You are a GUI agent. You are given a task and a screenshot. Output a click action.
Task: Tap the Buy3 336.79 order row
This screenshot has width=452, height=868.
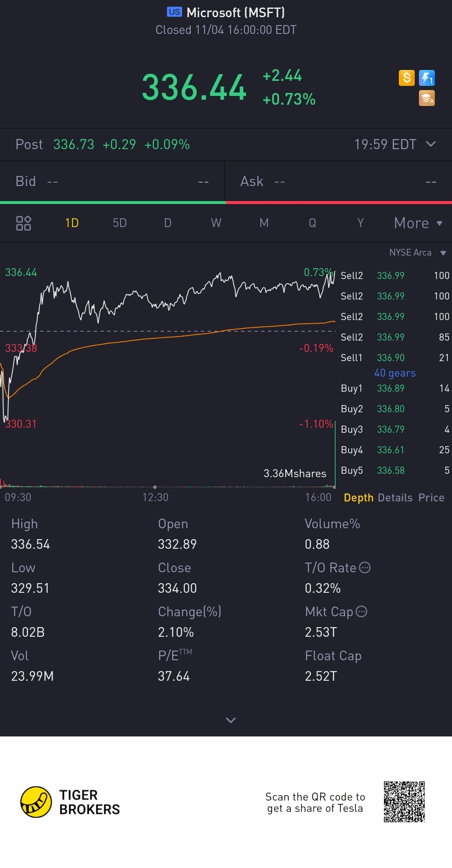pyautogui.click(x=395, y=429)
